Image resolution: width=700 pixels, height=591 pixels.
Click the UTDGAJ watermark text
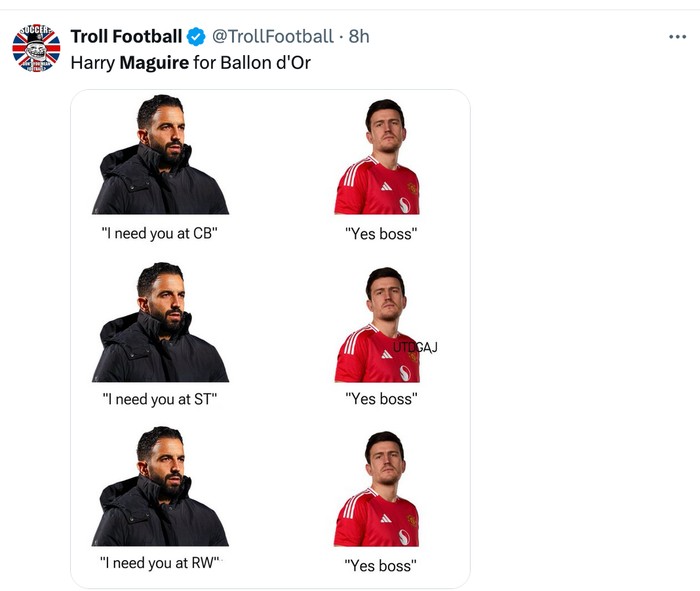pos(415,348)
